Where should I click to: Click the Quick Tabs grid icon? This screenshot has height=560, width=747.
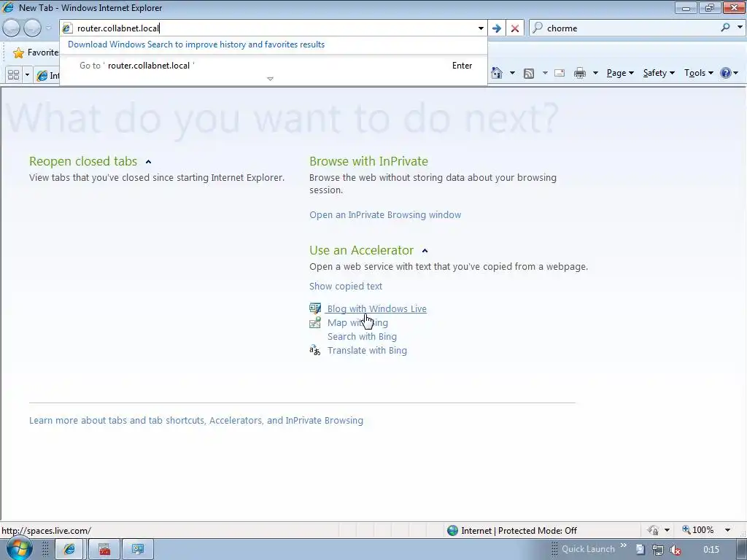[x=13, y=75]
